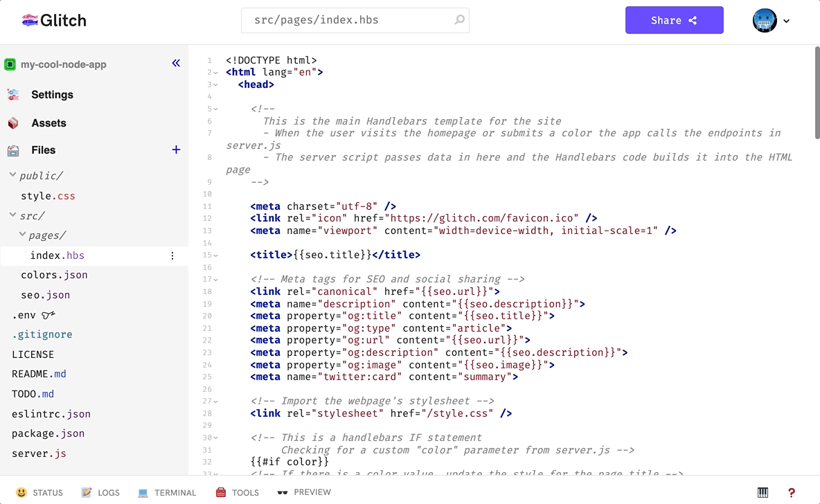Add a new file with plus icon

176,150
